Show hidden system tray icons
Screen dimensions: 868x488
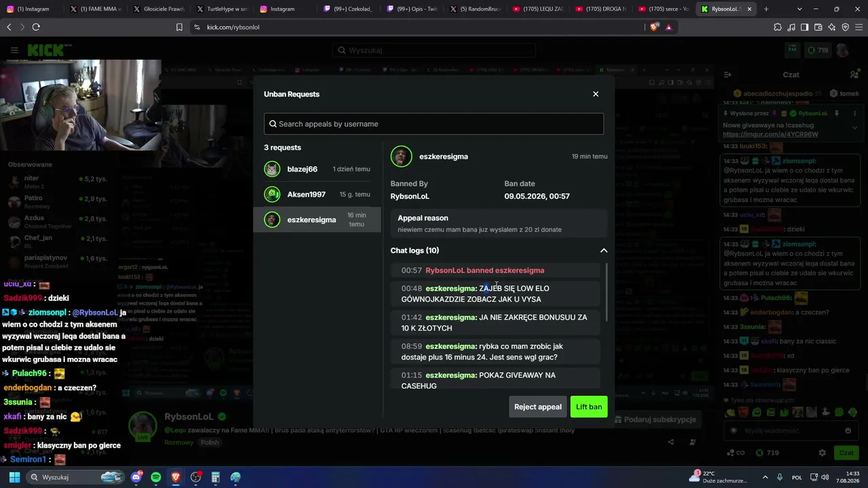coord(765,477)
